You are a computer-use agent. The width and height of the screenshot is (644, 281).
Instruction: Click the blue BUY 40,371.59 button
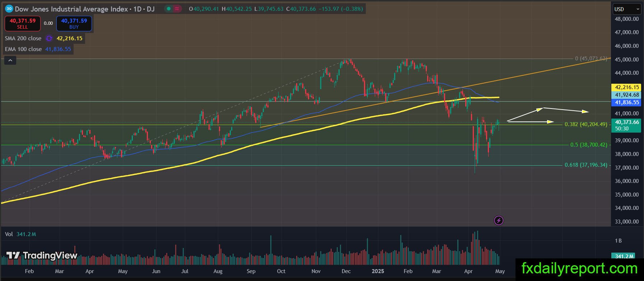74,23
